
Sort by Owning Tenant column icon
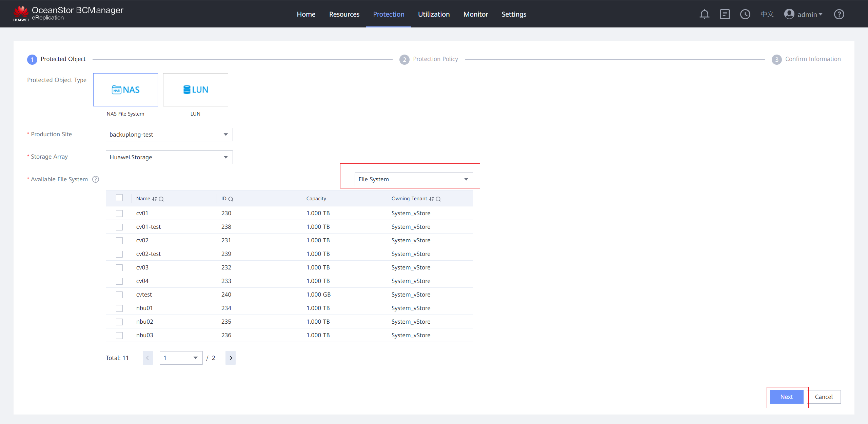[x=431, y=199]
